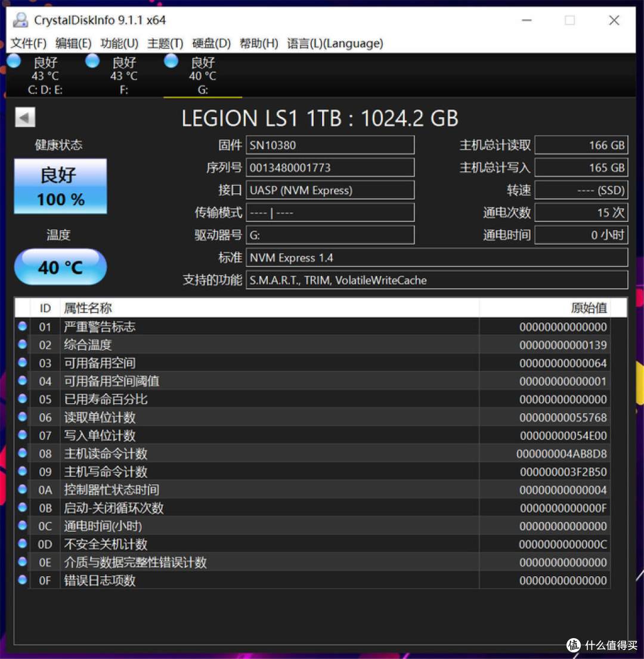644x659 pixels.
Task: Select the G: disk status orb
Action: tap(171, 61)
